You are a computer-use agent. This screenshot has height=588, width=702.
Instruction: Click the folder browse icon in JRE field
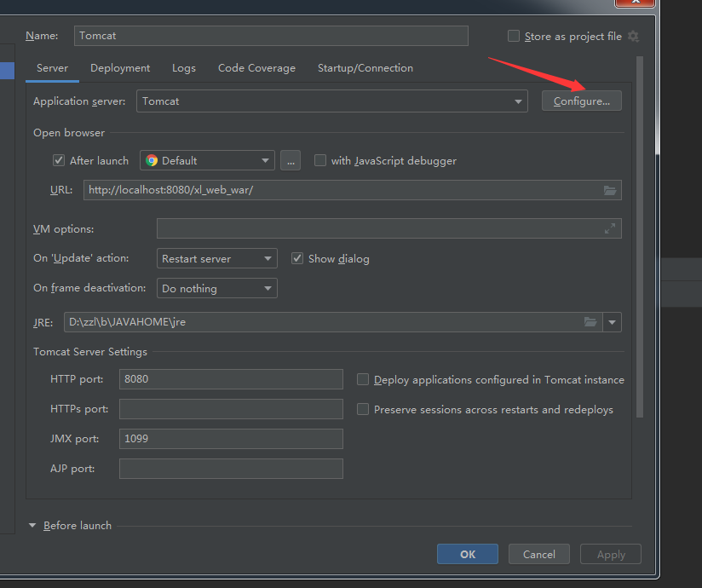click(590, 322)
